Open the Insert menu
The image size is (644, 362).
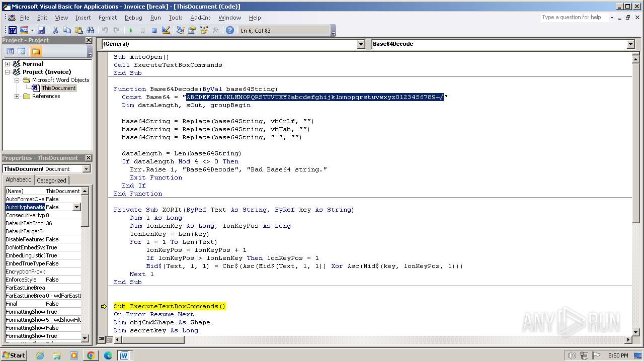click(83, 18)
